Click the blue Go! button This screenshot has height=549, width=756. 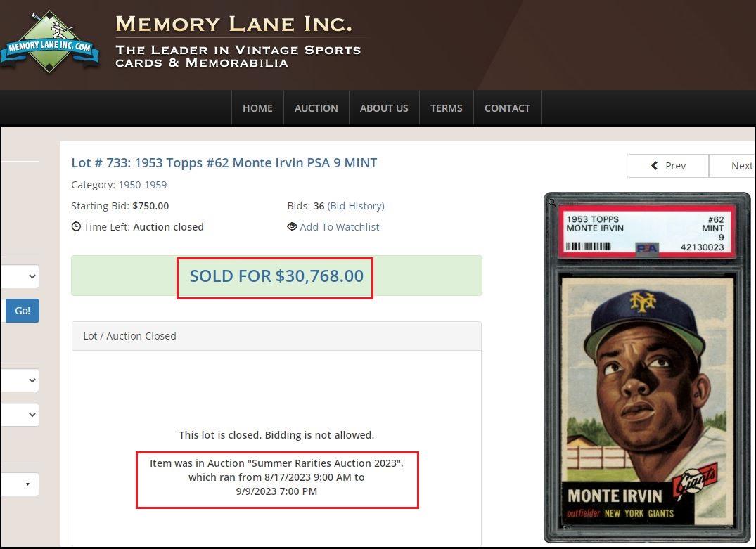coord(23,311)
